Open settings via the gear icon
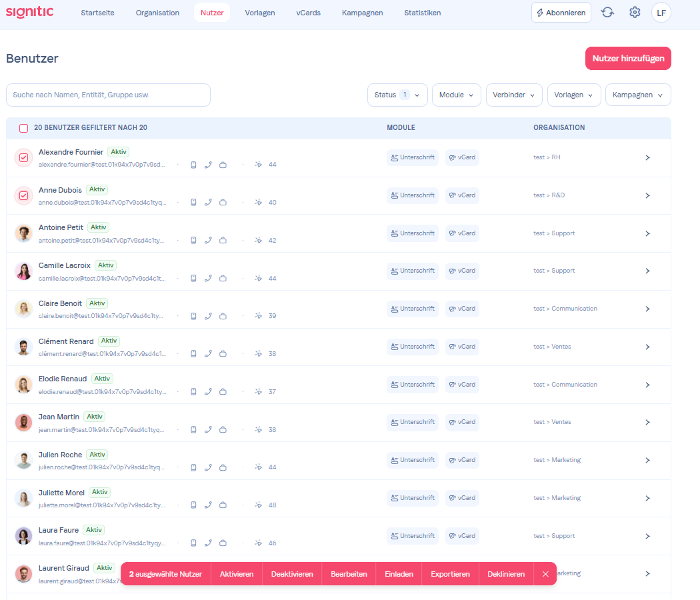Image resolution: width=700 pixels, height=600 pixels. click(635, 12)
